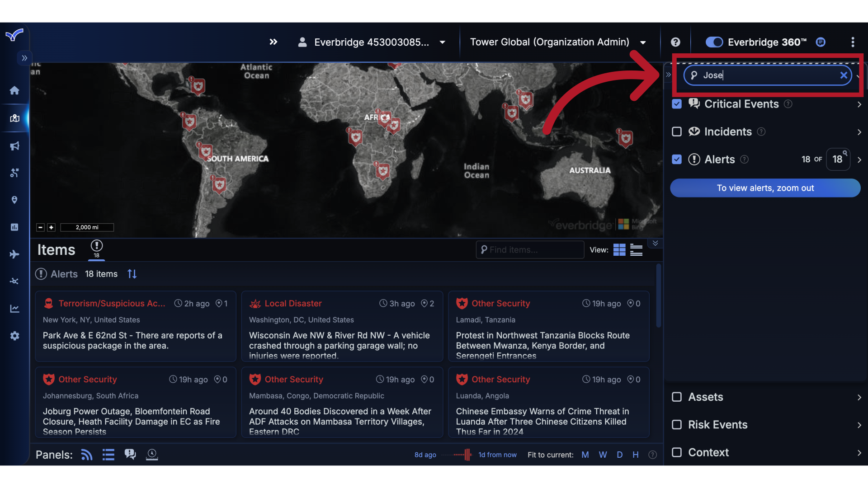Open the three-dot overflow menu
868x488 pixels.
(853, 42)
